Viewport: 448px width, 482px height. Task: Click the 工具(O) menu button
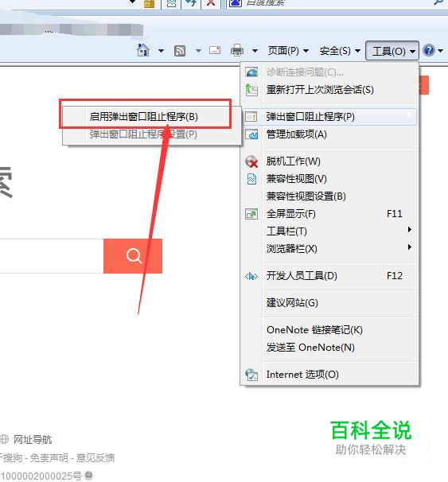(392, 51)
